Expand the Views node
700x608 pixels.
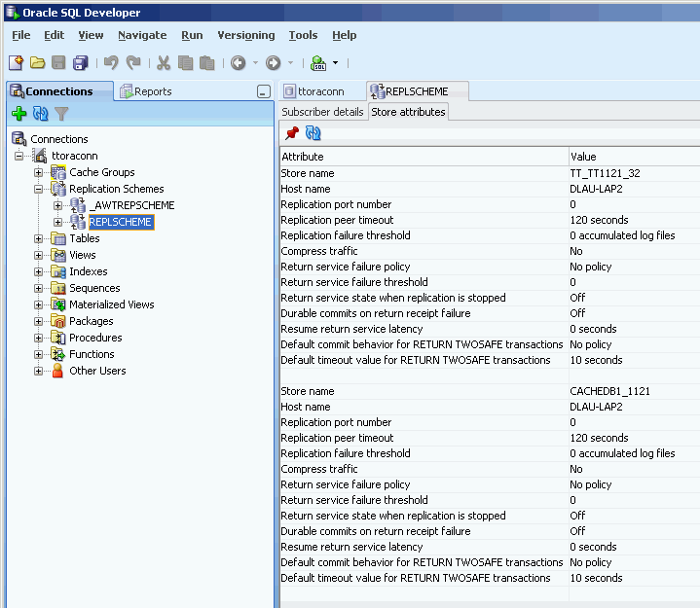click(x=38, y=255)
